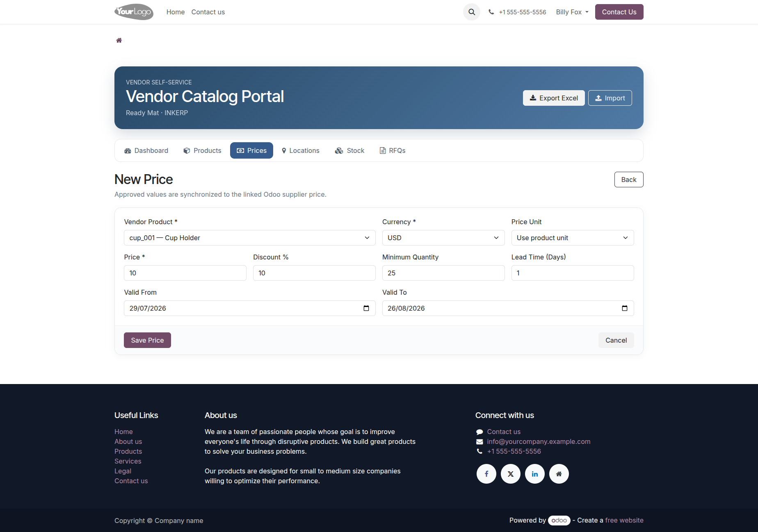This screenshot has width=758, height=532.
Task: Click the footer home circle icon
Action: click(x=559, y=474)
